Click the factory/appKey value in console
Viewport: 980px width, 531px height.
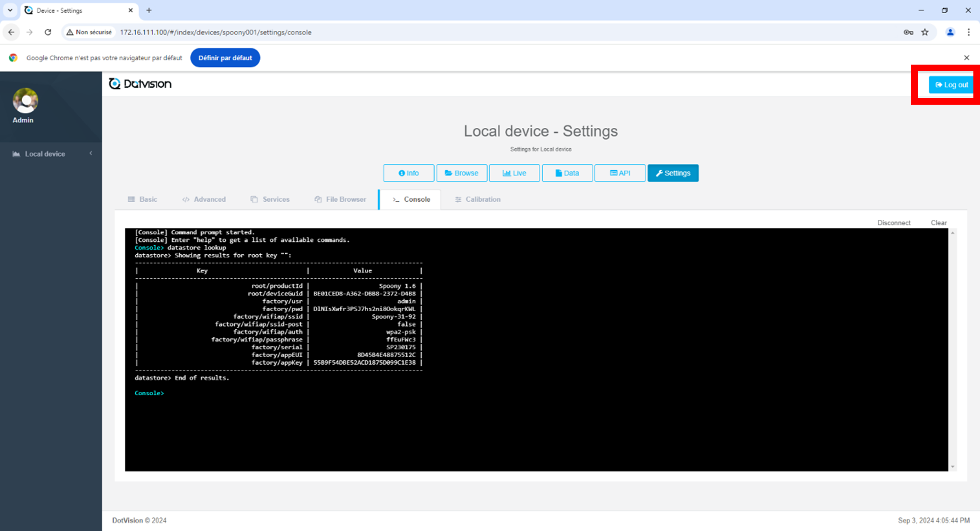tap(364, 363)
